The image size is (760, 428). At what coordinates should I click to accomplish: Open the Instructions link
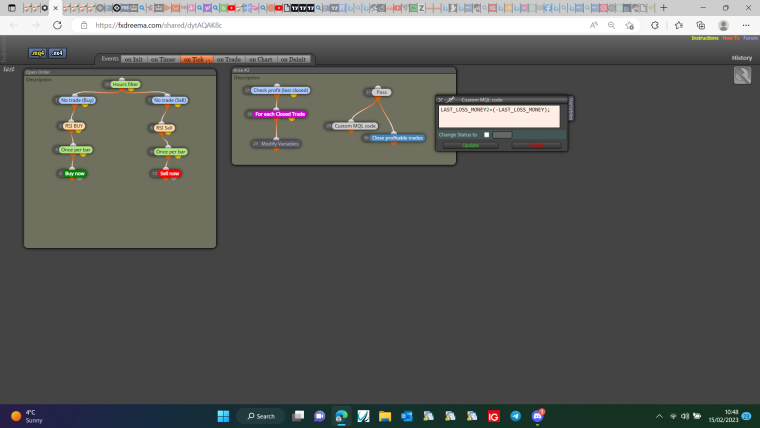(x=705, y=38)
